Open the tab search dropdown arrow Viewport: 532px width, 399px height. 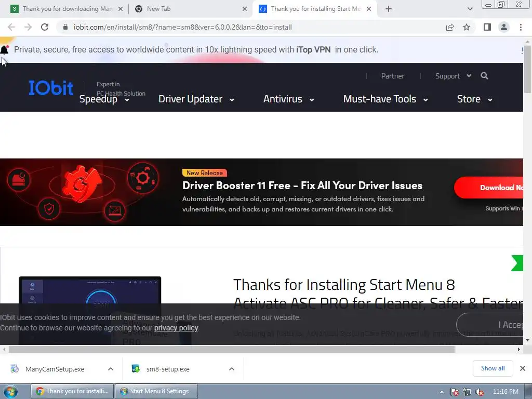point(470,9)
